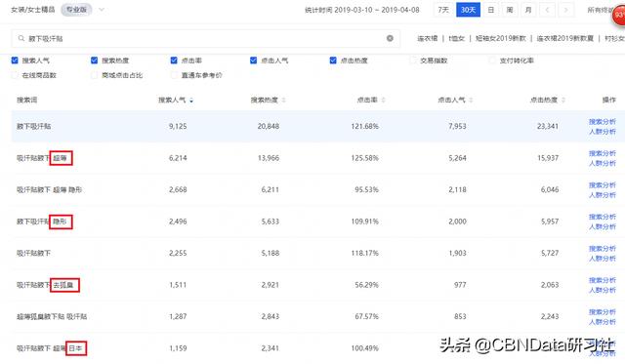Focus the keyword search input field
Image resolution: width=625 pixels, height=364 pixels.
(205, 38)
